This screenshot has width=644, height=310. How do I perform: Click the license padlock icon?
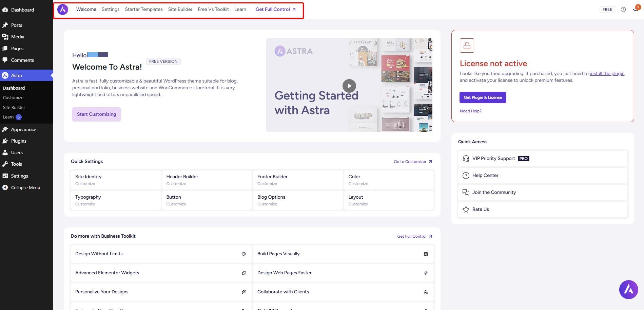(467, 45)
